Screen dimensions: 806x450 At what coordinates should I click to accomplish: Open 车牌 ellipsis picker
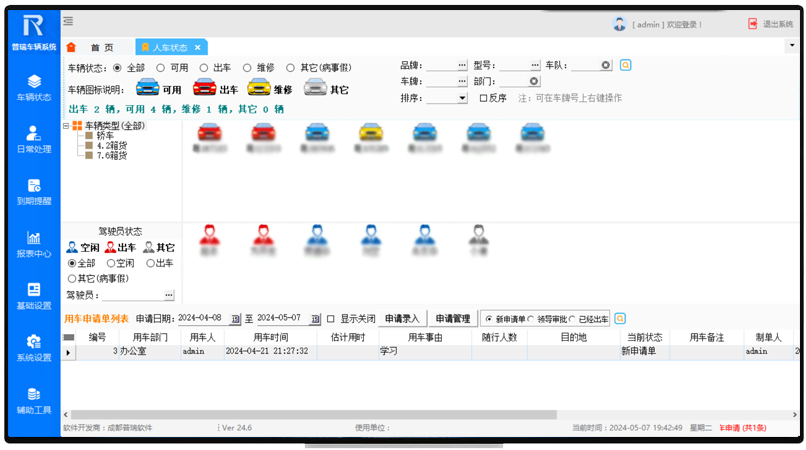pyautogui.click(x=462, y=81)
